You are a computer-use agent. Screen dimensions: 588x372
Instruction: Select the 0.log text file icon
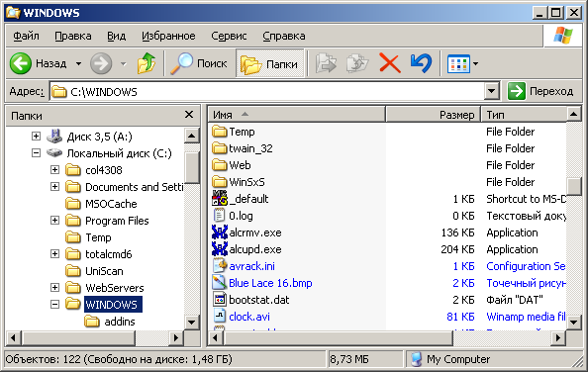click(220, 216)
